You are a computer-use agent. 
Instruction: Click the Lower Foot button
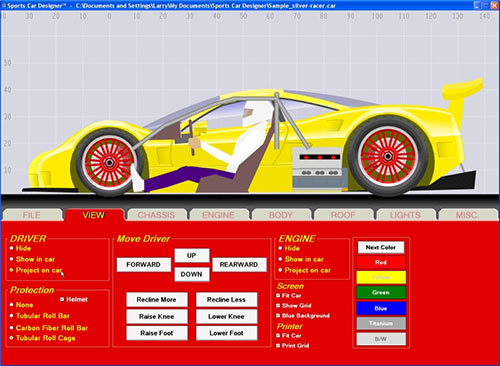coord(227,333)
